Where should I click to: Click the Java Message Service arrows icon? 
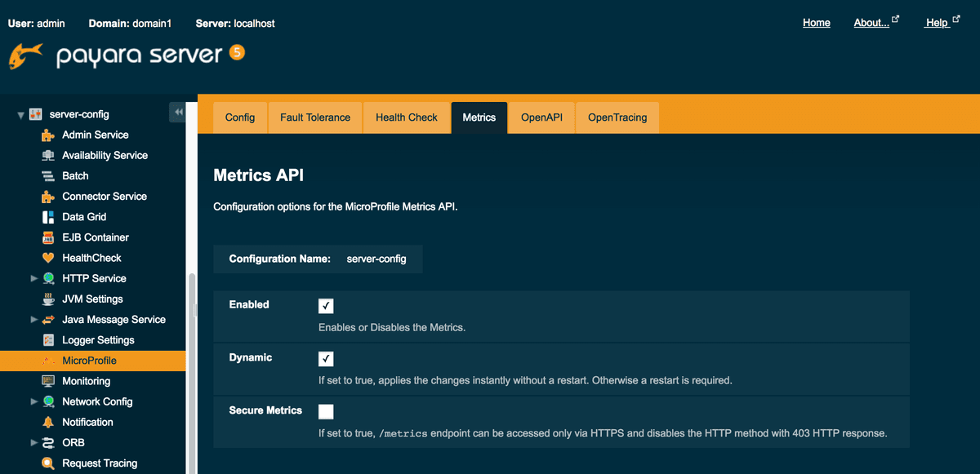48,320
